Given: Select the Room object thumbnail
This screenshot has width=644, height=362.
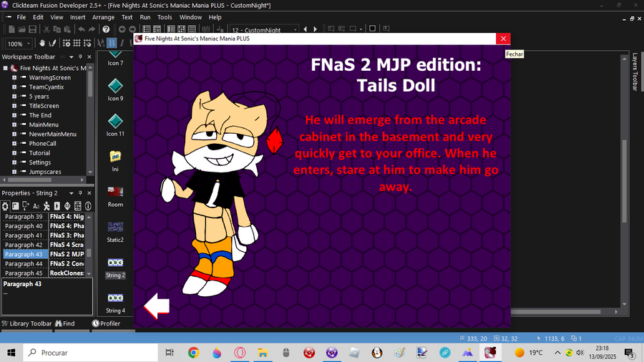Looking at the screenshot, I should click(x=115, y=191).
